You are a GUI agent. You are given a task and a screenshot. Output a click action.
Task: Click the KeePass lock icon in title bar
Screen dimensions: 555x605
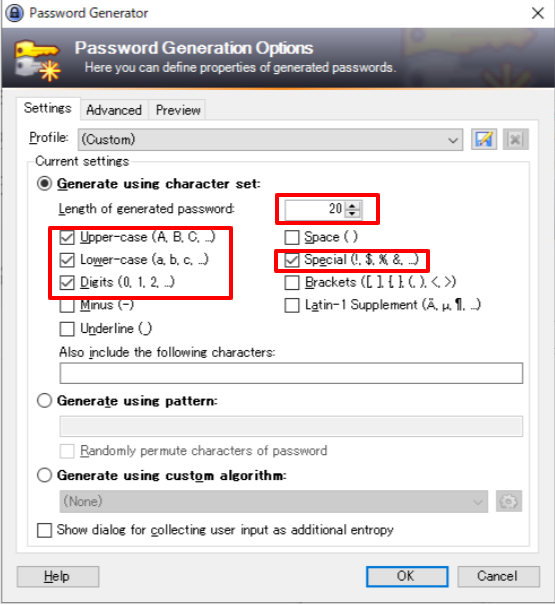pos(14,13)
